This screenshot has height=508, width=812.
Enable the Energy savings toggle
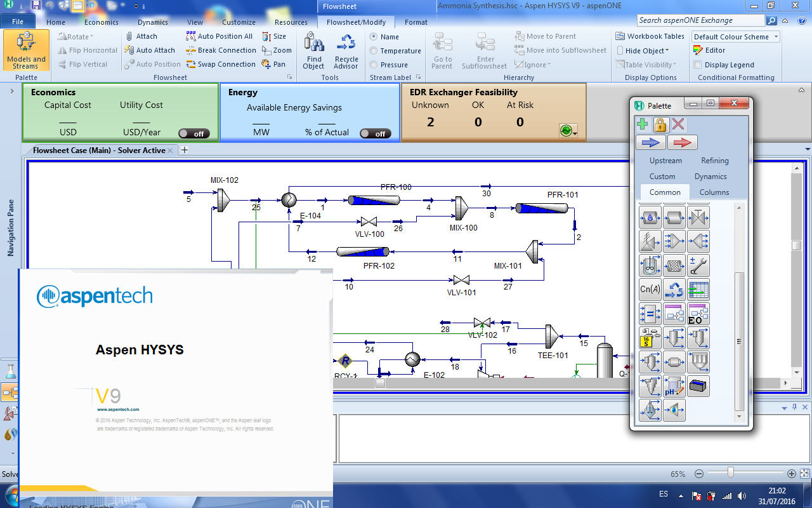pyautogui.click(x=376, y=133)
